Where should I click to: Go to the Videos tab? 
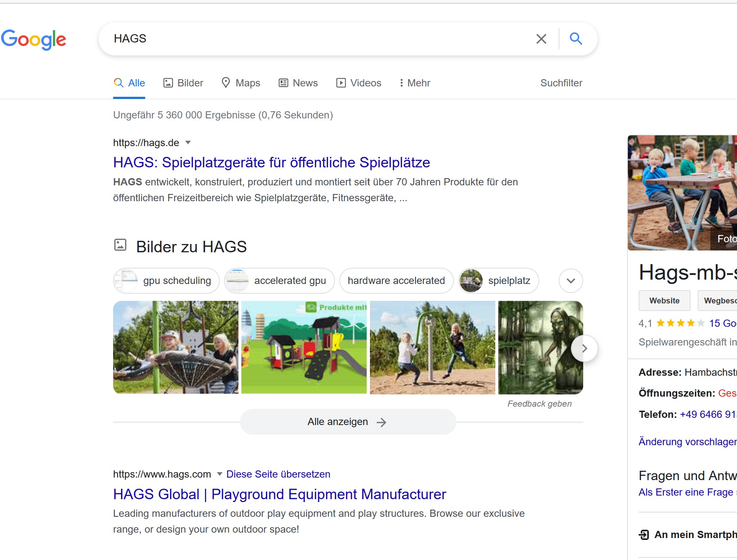[x=358, y=83]
